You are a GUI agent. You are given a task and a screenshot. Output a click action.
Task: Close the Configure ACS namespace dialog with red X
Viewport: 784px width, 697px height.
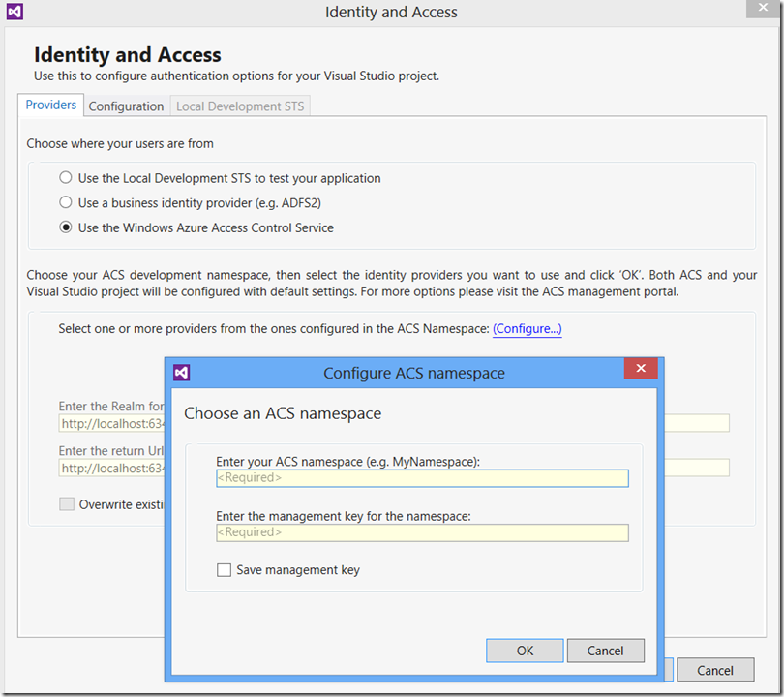(x=641, y=369)
